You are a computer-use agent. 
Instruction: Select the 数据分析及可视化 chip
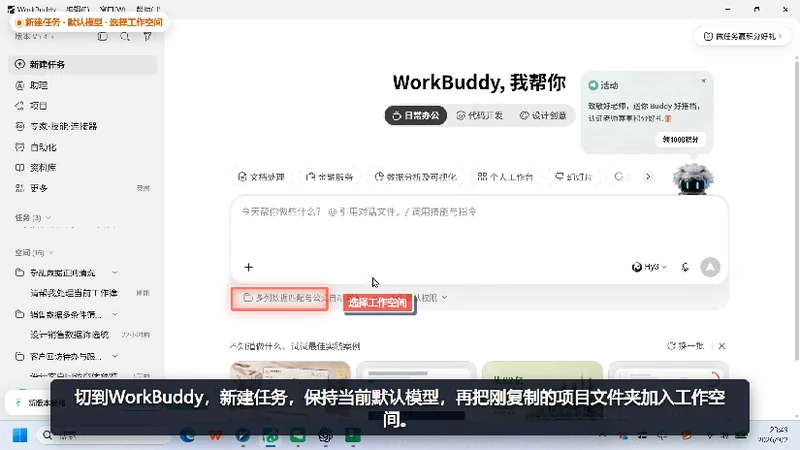tap(415, 177)
